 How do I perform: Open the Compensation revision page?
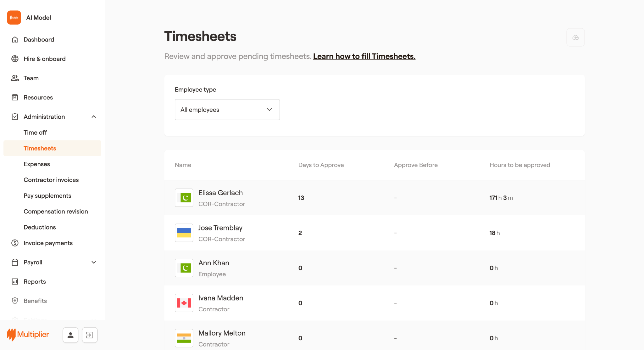(56, 212)
